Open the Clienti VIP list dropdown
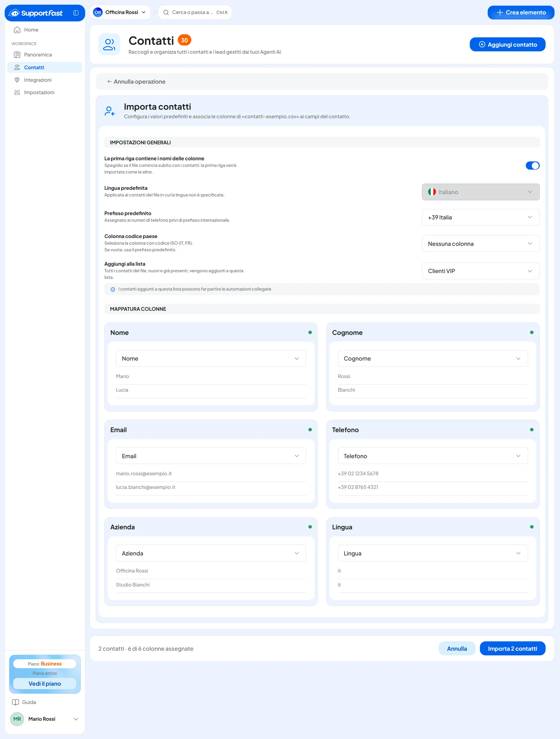This screenshot has height=739, width=560. point(480,271)
